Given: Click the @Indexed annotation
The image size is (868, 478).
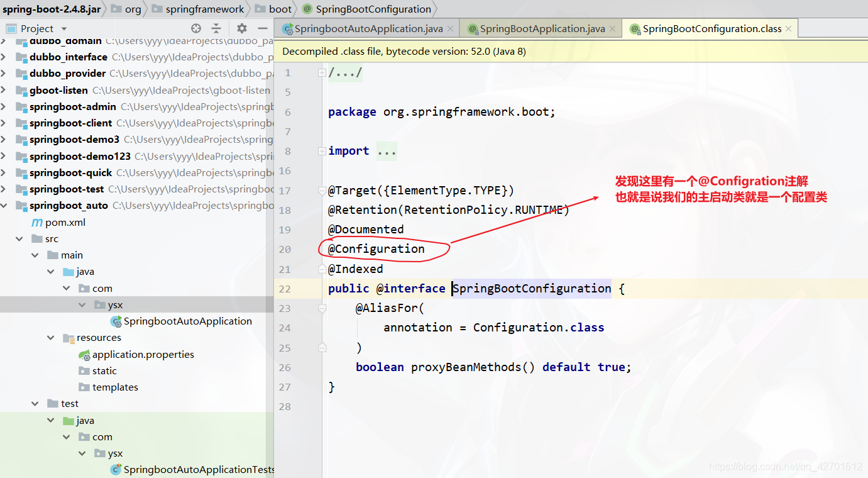Looking at the screenshot, I should click(355, 269).
